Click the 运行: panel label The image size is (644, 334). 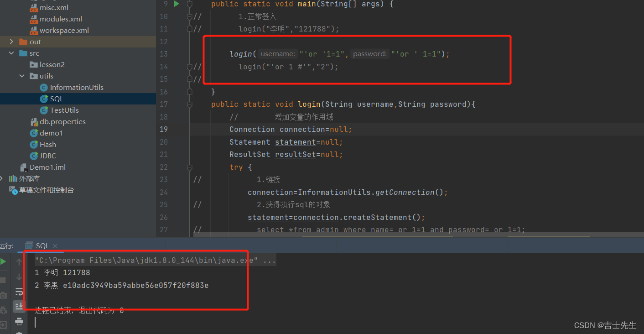click(7, 245)
